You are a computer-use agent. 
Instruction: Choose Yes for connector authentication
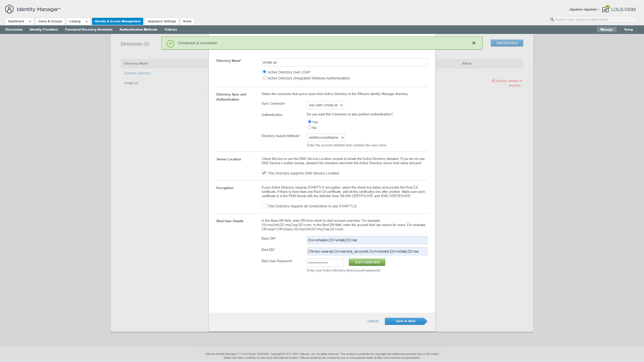(x=310, y=122)
